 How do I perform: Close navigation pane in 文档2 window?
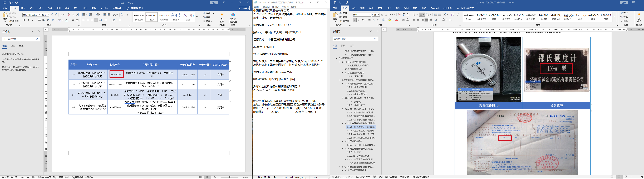coord(39,31)
